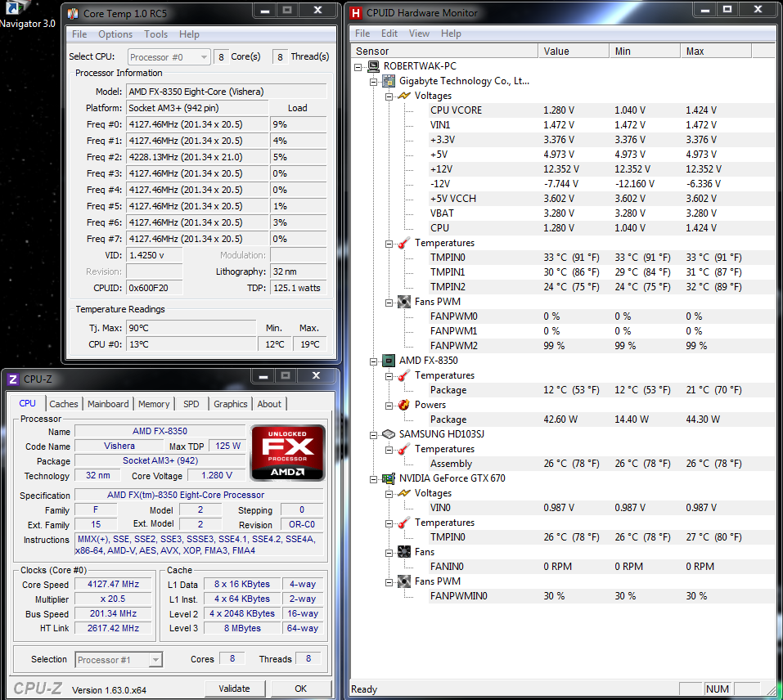Screen dimensions: 783x700
Task: Click Gigabyte Temperatures thermometer icon
Action: (403, 243)
